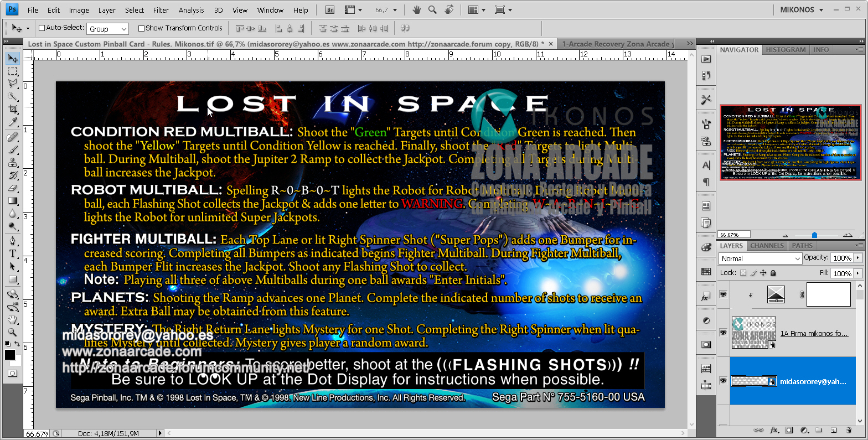Image resolution: width=868 pixels, height=440 pixels.
Task: Toggle lock position icon
Action: click(x=763, y=273)
